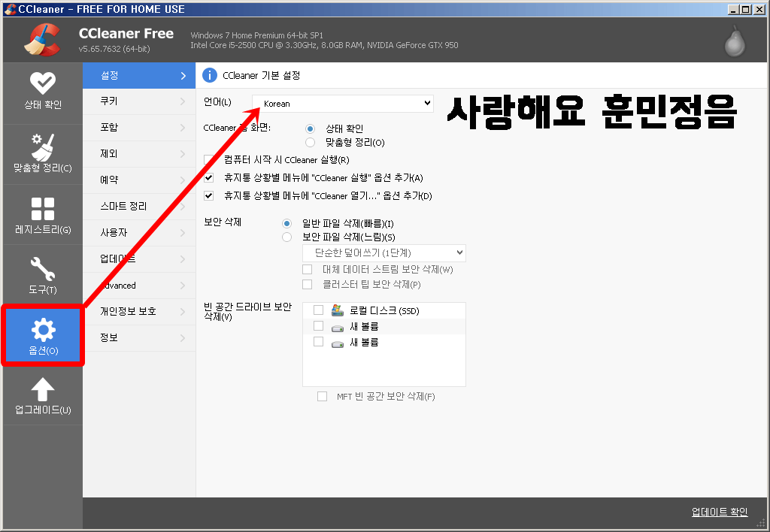This screenshot has height=532, width=770.
Task: Check the second 새 볼륨 checkbox
Action: (318, 342)
